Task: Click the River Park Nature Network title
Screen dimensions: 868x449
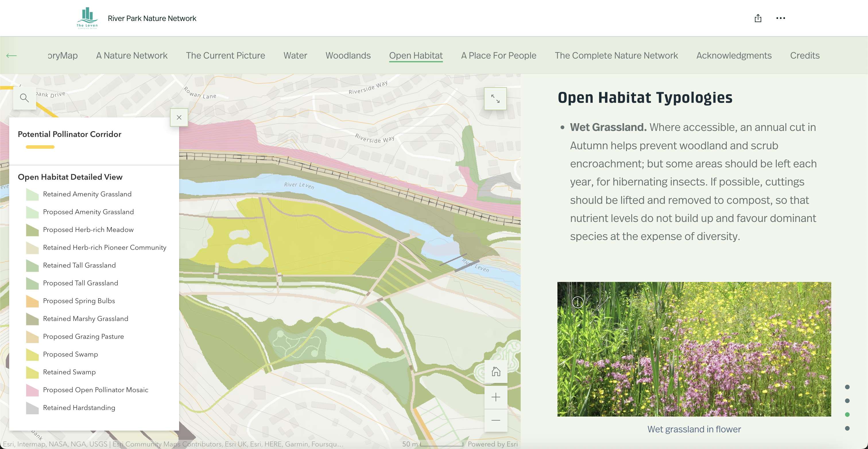Action: coord(152,18)
